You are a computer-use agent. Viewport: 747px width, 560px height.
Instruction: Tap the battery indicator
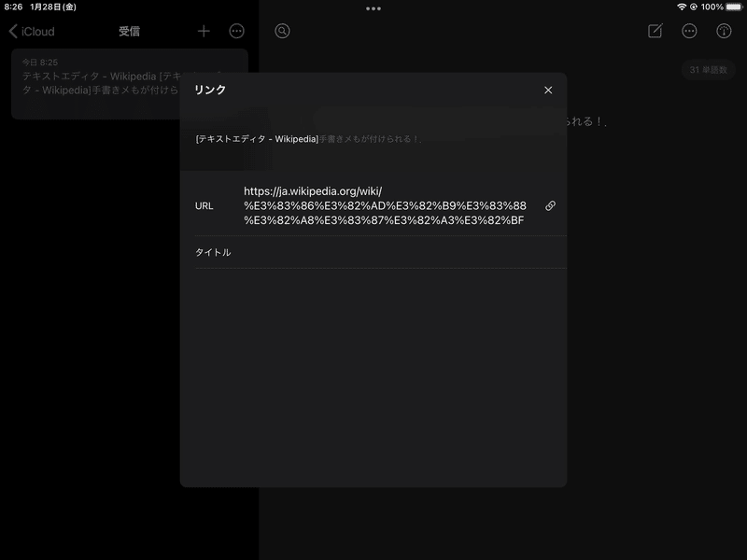point(734,7)
